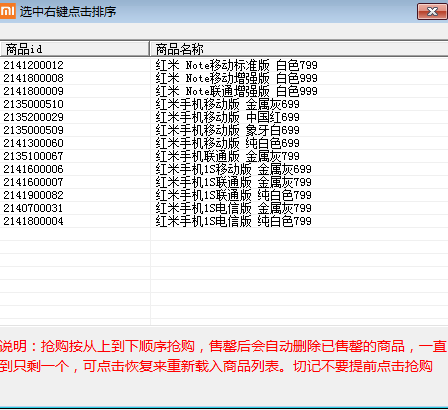This screenshot has width=448, height=410.
Task: Close the sort dialog window
Action: 432,12
